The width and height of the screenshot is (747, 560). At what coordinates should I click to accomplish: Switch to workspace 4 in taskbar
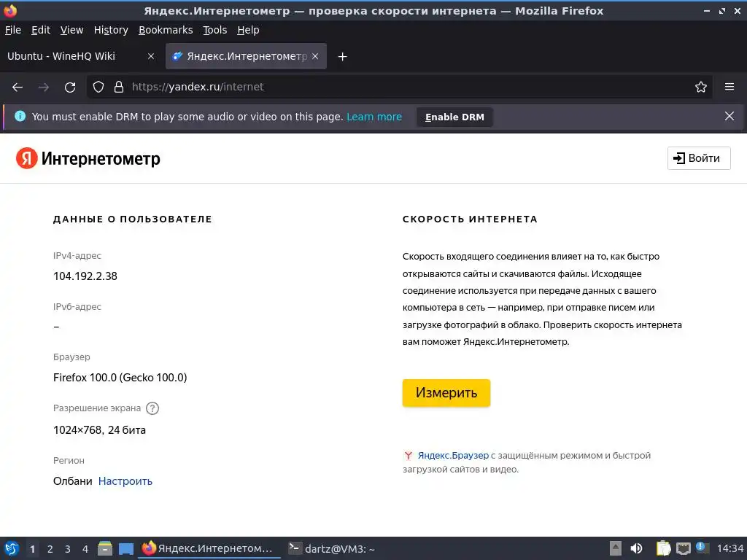[85, 549]
